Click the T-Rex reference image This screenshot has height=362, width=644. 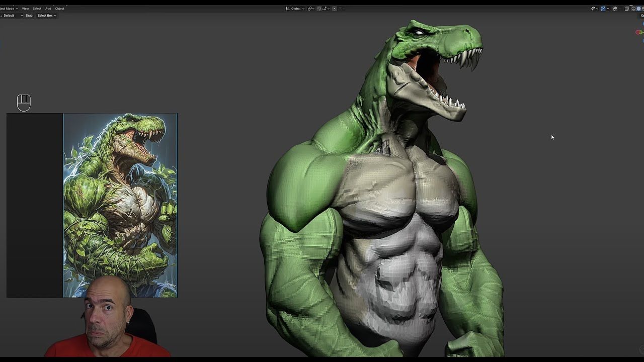(120, 205)
